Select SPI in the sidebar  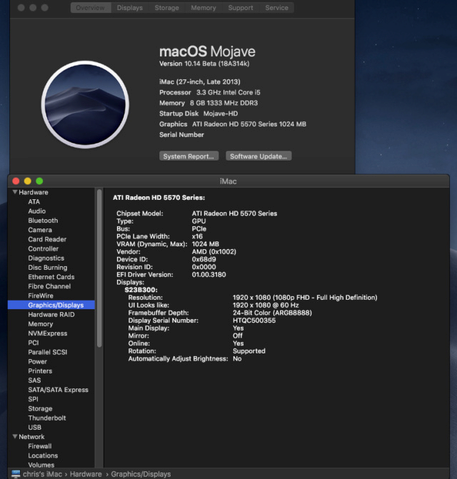point(33,399)
